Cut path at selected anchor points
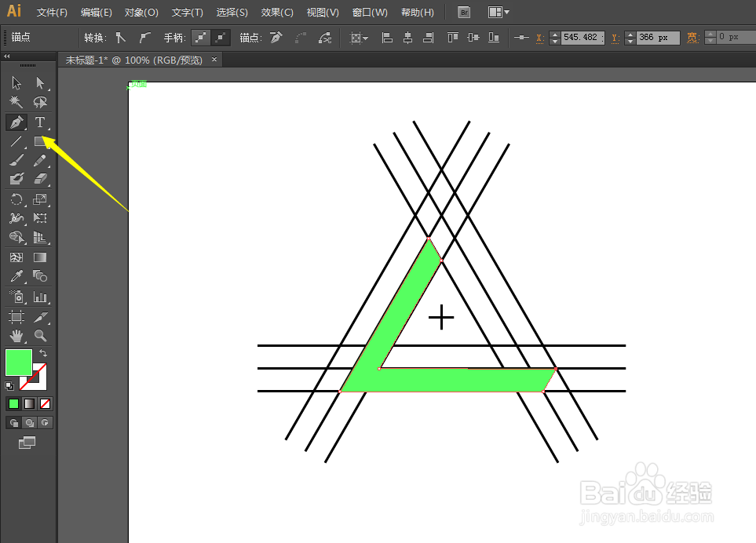This screenshot has width=756, height=543. [325, 38]
